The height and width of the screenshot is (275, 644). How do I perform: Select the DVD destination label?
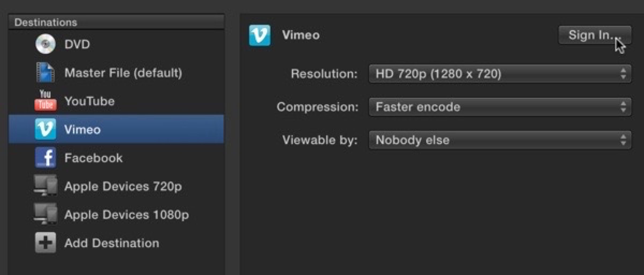tap(77, 44)
